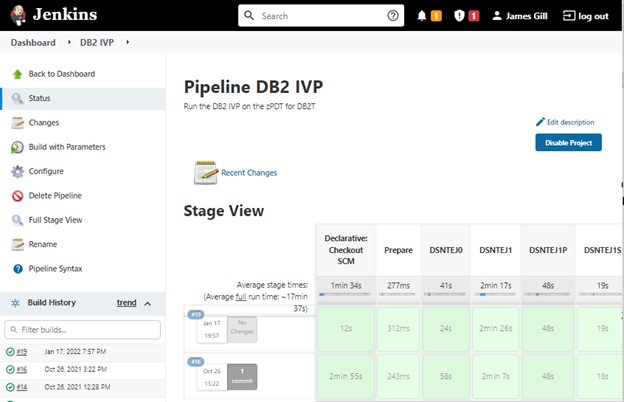Click the James Gill user name
The image size is (624, 402).
click(x=526, y=16)
